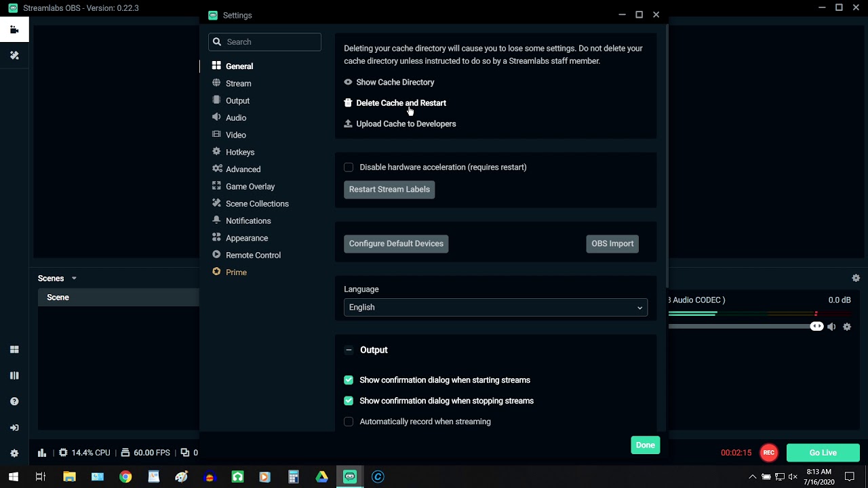Mute the Audio CODEC source speaker icon
The image size is (868, 488).
coord(831,327)
